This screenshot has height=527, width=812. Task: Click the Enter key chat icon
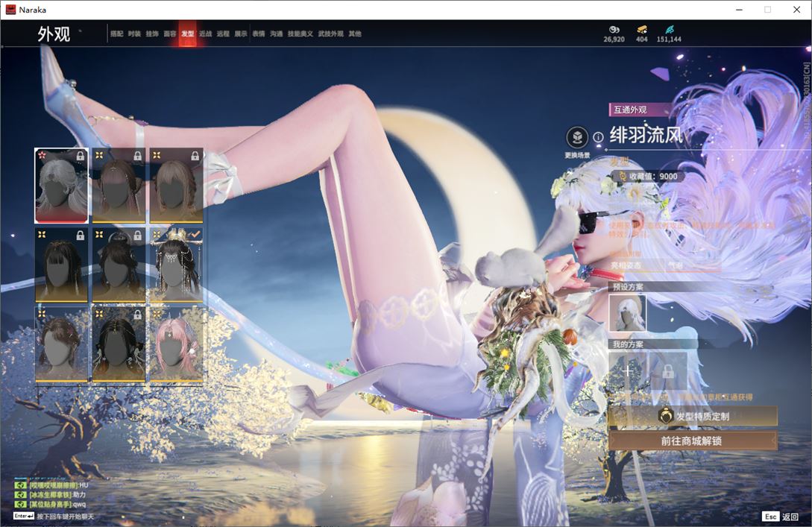(x=24, y=516)
